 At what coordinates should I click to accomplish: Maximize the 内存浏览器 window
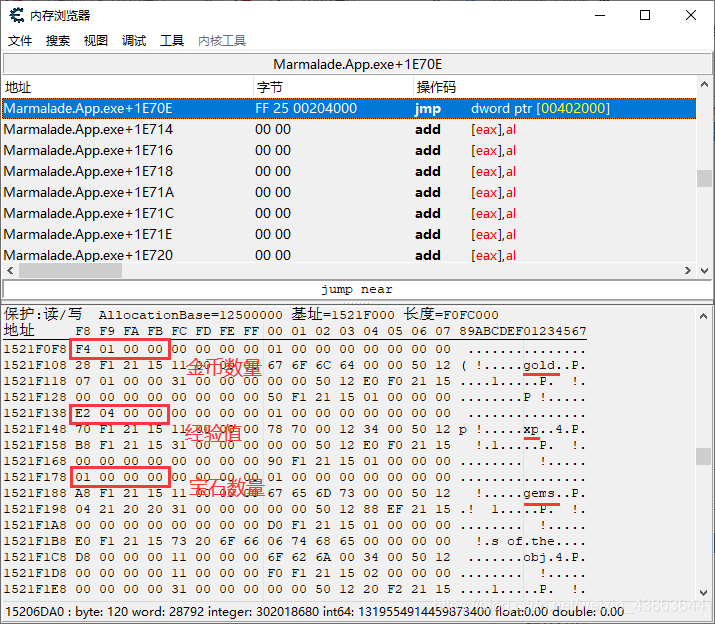point(645,16)
